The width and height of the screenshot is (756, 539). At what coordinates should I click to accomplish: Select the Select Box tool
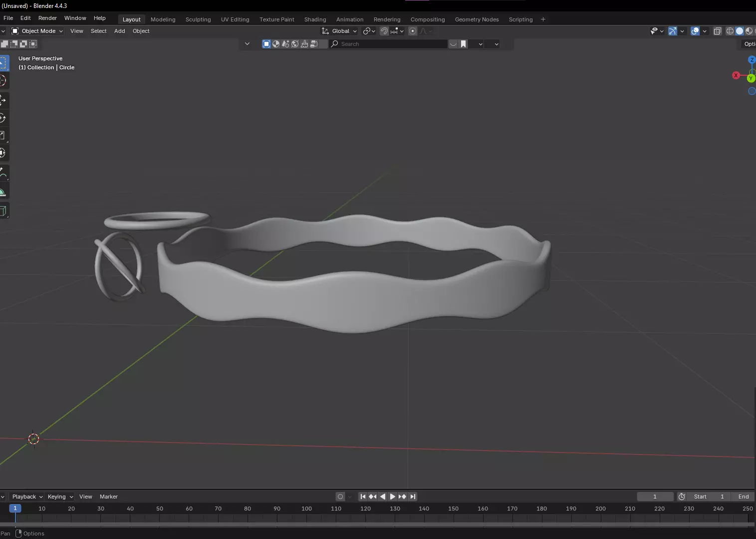4,63
